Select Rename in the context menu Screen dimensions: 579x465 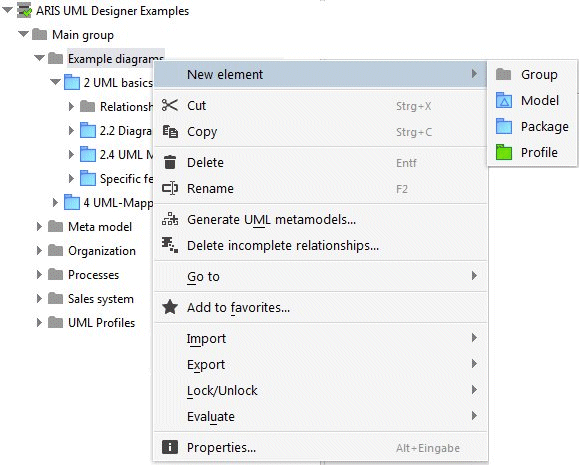[320, 188]
